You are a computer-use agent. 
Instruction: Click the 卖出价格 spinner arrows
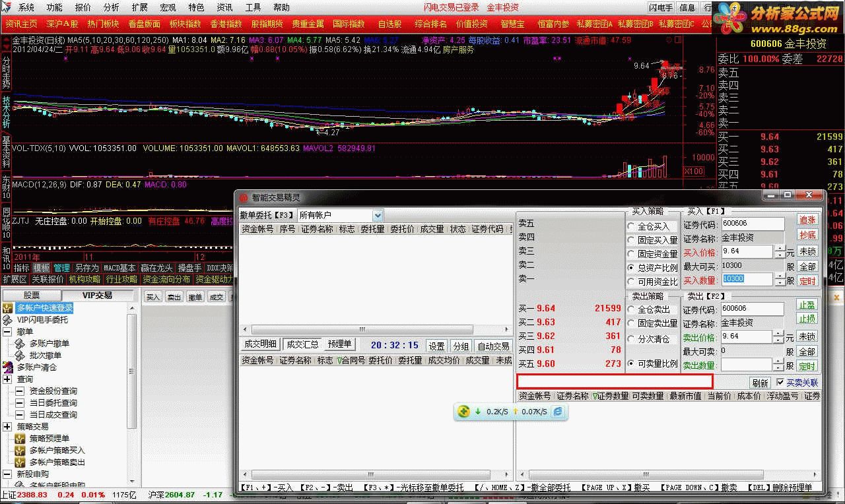(780, 337)
